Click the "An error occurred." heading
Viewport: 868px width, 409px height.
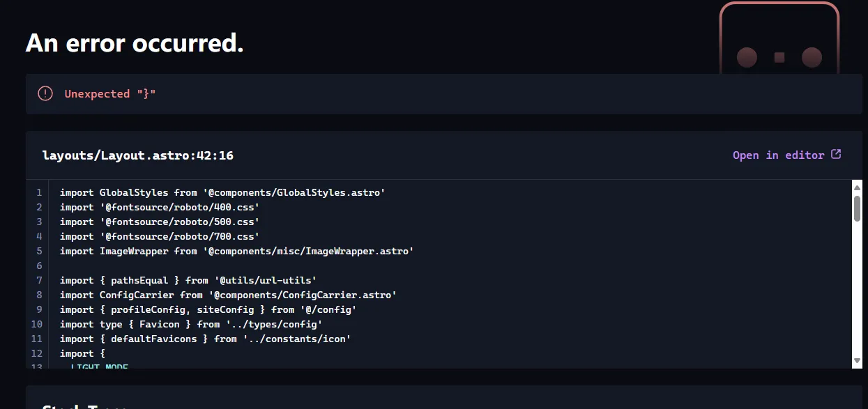click(x=135, y=43)
